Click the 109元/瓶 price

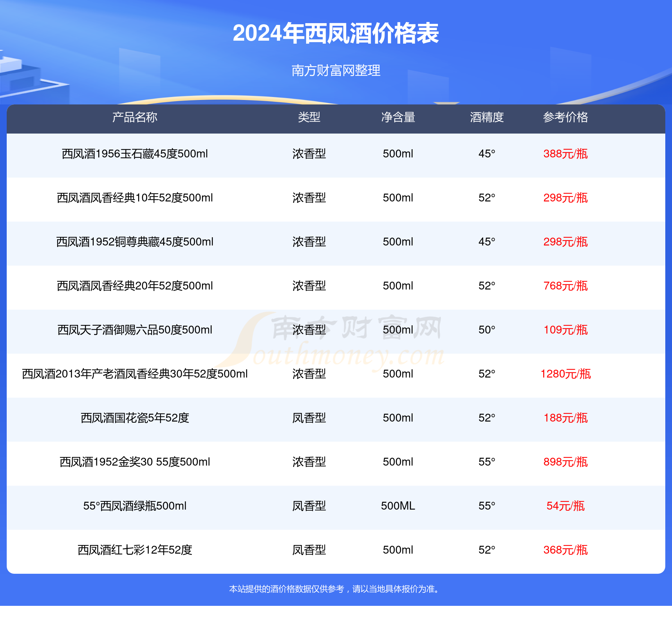click(566, 330)
